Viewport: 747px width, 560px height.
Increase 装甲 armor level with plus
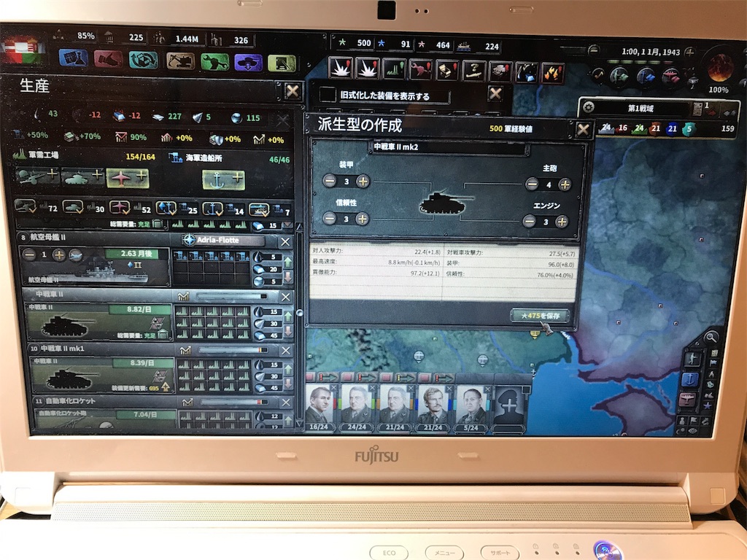click(x=363, y=181)
